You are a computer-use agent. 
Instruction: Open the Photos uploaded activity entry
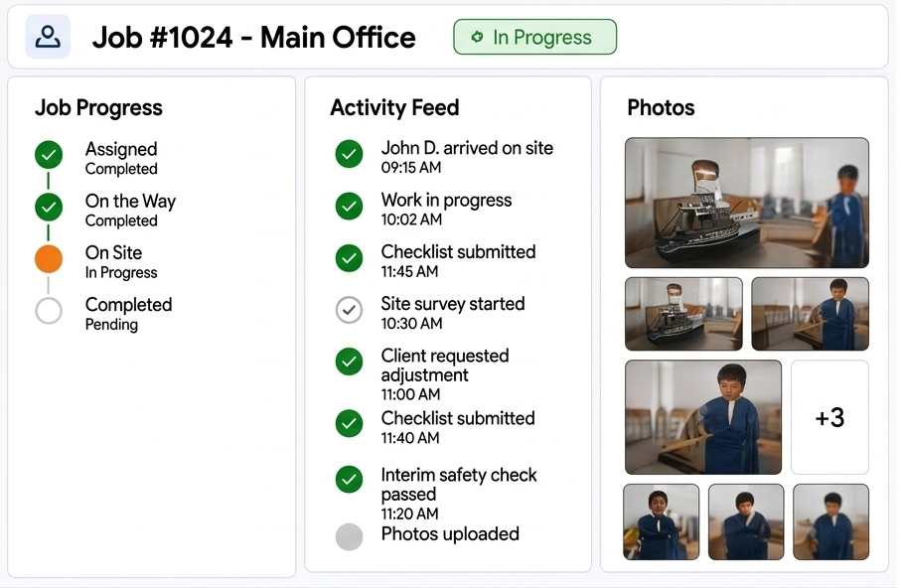coord(450,534)
